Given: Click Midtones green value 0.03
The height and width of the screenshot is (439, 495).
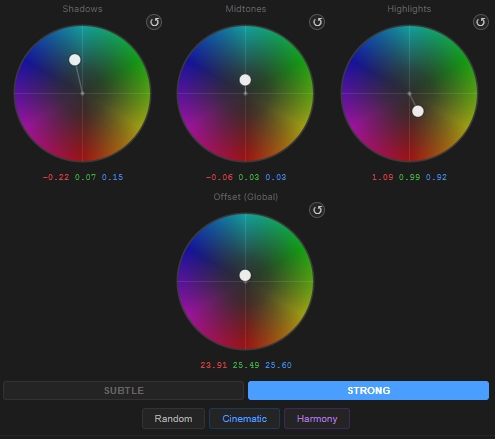Looking at the screenshot, I should click(249, 177).
